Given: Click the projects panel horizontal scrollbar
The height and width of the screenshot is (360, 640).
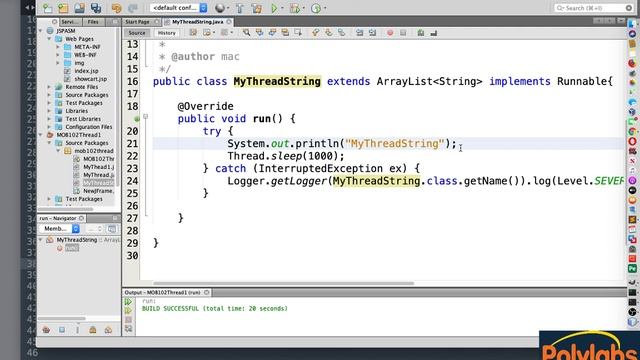Looking at the screenshot, I should pyautogui.click(x=66, y=209).
